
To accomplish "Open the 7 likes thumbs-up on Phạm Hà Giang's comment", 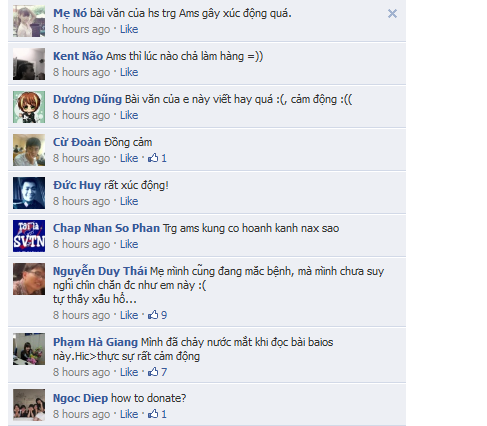I will [153, 372].
